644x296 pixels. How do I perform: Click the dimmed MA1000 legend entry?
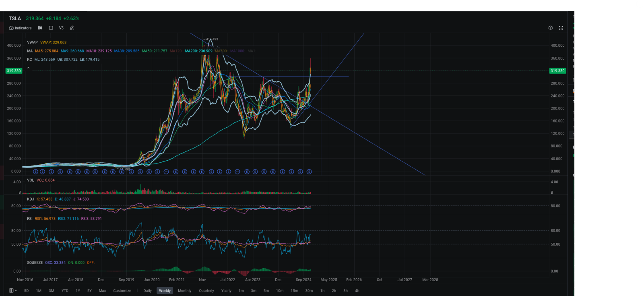coord(237,51)
